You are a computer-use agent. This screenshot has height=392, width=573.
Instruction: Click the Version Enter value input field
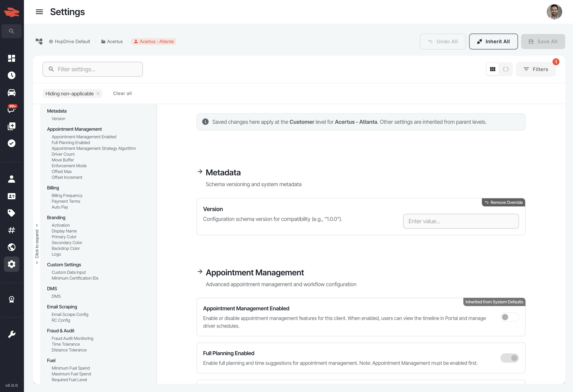click(461, 221)
